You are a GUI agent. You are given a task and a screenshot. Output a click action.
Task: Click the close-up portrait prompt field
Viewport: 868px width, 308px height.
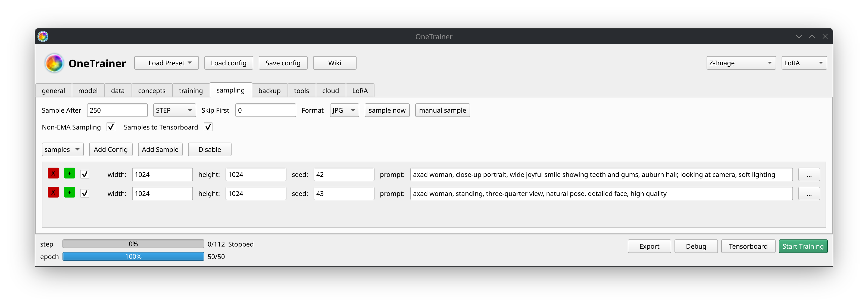pos(601,175)
